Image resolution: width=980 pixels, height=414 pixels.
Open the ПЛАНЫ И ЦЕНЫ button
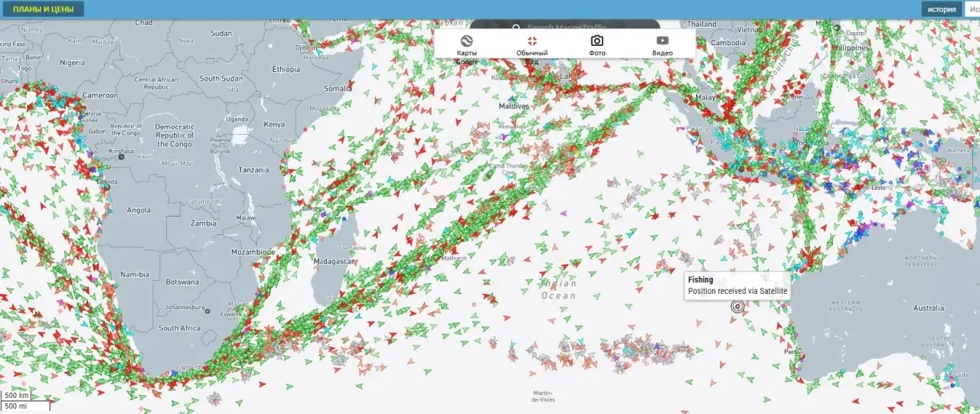[x=43, y=9]
